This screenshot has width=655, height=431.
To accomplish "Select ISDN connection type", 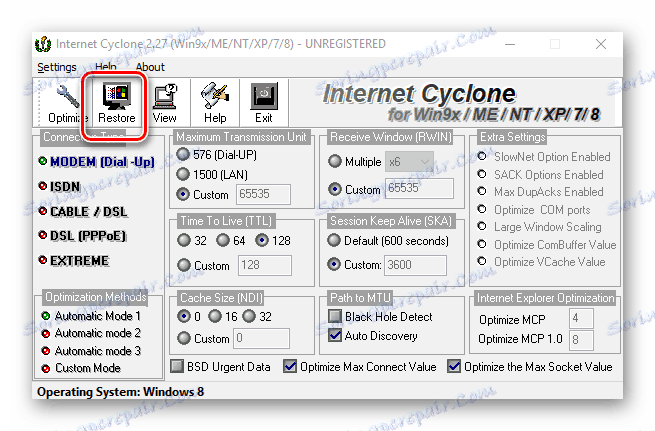I will (x=59, y=186).
